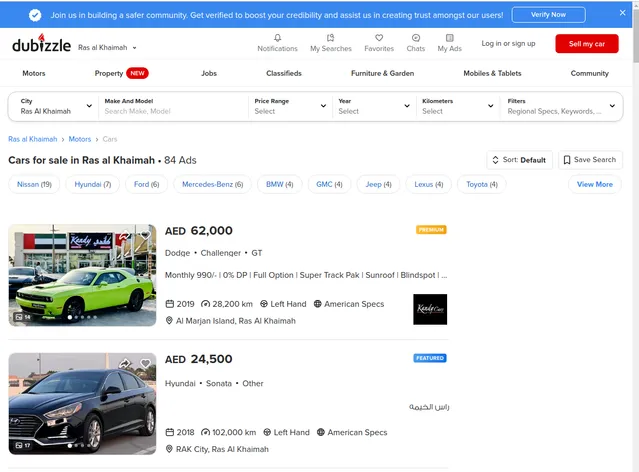
Task: Click the AED 24,500 price
Action: tap(198, 359)
